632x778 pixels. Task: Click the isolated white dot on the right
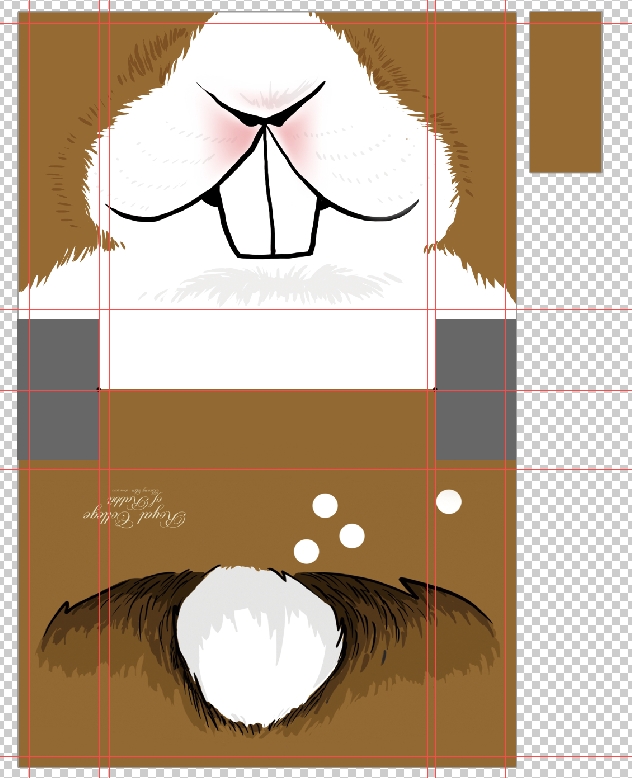[x=449, y=502]
